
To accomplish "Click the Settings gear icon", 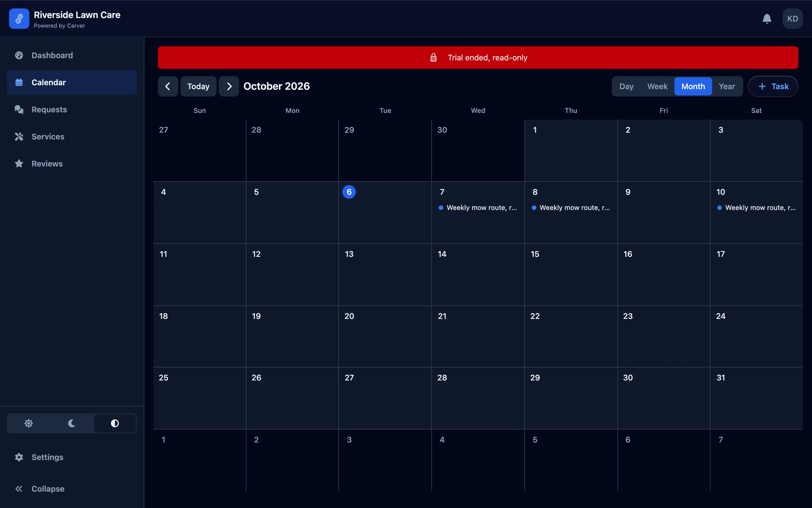I will pyautogui.click(x=19, y=457).
